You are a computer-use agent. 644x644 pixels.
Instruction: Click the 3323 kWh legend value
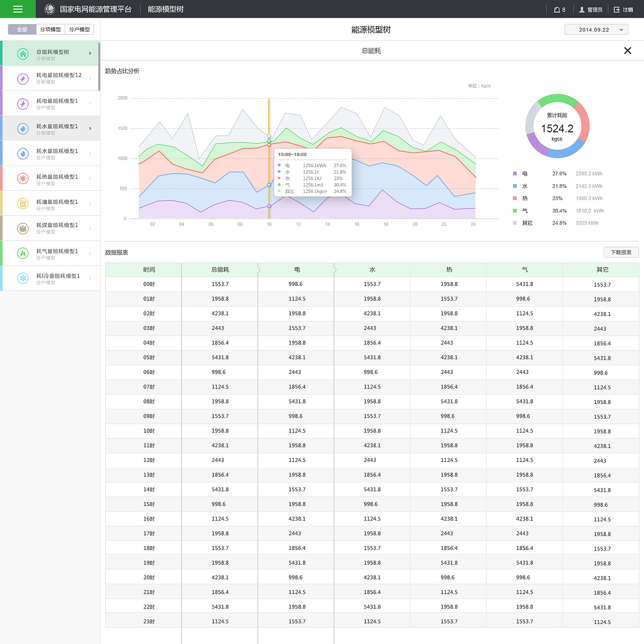587,223
